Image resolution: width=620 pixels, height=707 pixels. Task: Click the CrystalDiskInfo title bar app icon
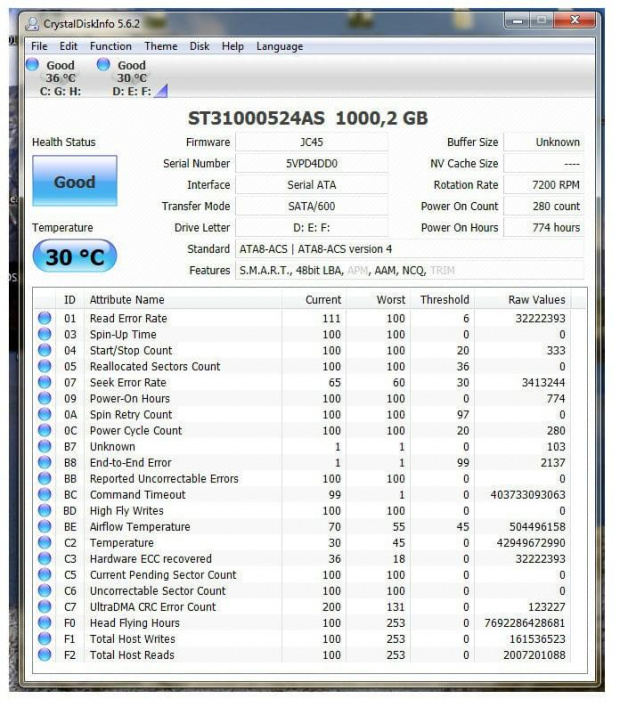32,23
